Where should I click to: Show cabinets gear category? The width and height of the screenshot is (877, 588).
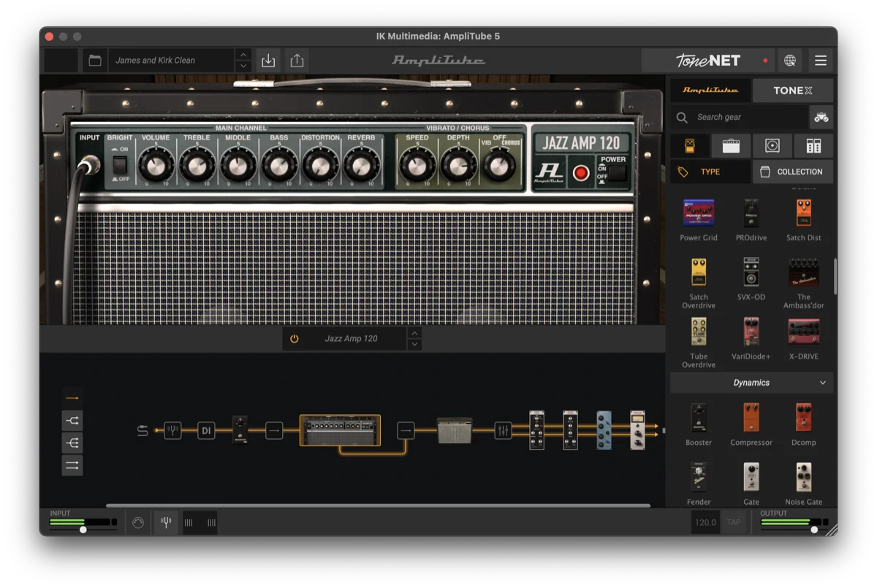(x=772, y=145)
